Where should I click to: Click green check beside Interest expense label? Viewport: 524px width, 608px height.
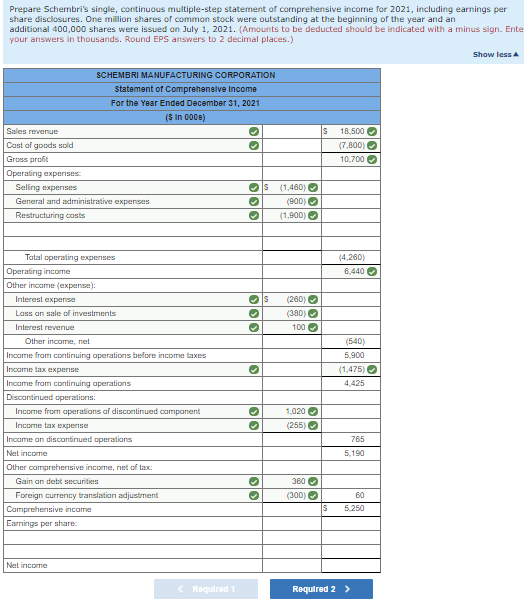254,299
